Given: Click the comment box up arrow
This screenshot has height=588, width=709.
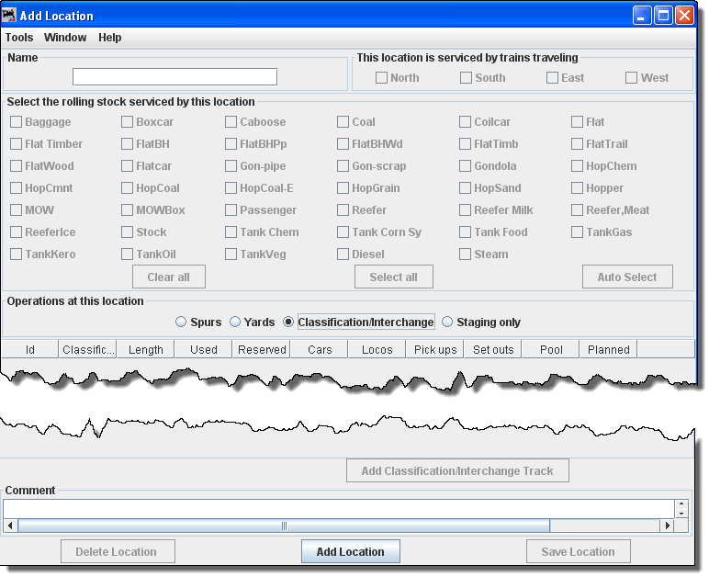Looking at the screenshot, I should tap(681, 504).
